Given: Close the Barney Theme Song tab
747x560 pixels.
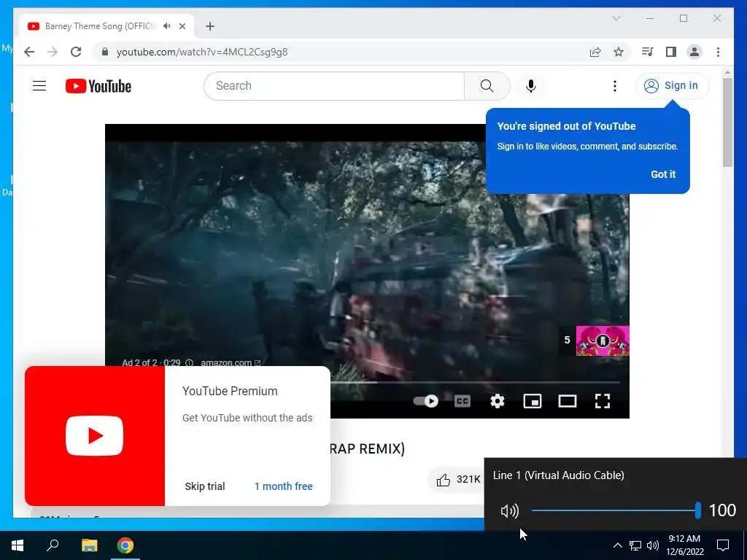Looking at the screenshot, I should (x=182, y=26).
